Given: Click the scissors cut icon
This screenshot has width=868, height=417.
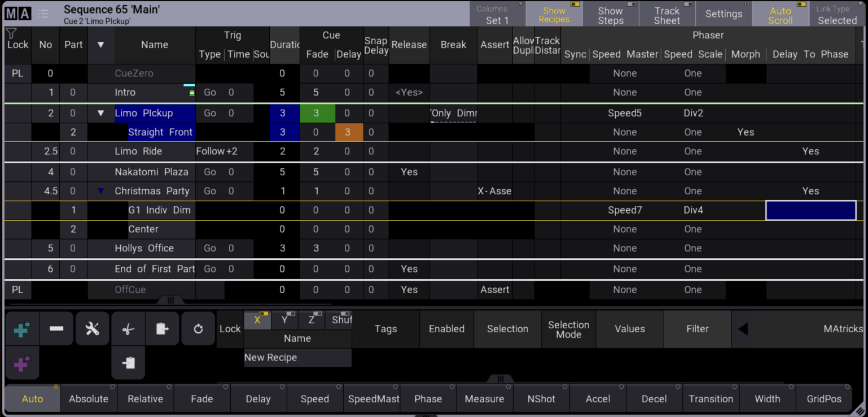Looking at the screenshot, I should (128, 329).
